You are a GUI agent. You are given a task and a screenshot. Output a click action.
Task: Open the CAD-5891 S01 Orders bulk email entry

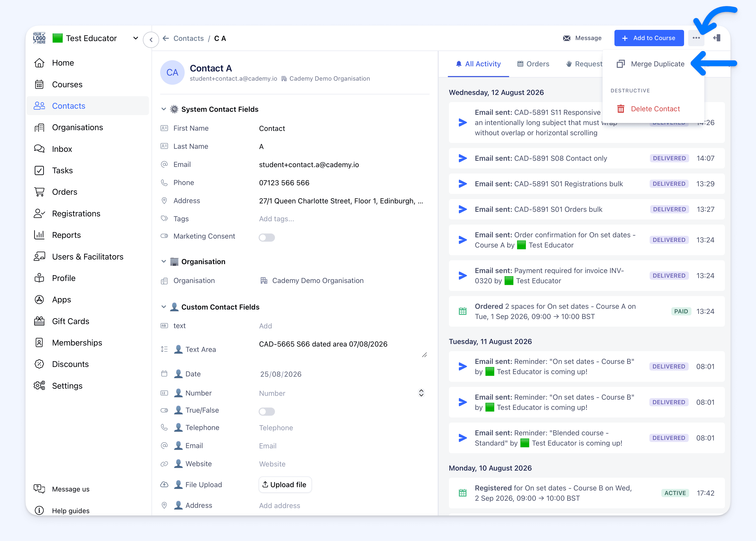pos(587,209)
